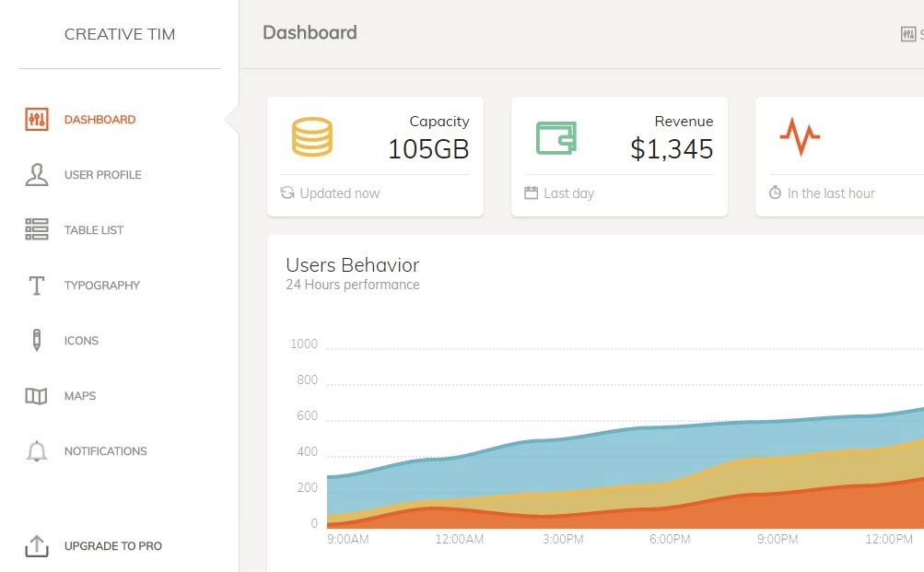Open the DASHBOARD menu item

(99, 120)
